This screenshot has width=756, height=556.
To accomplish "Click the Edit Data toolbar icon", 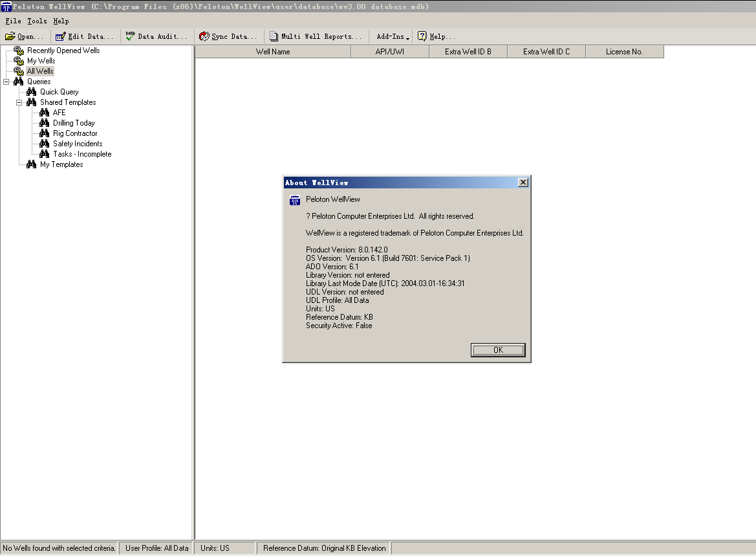I will click(60, 36).
